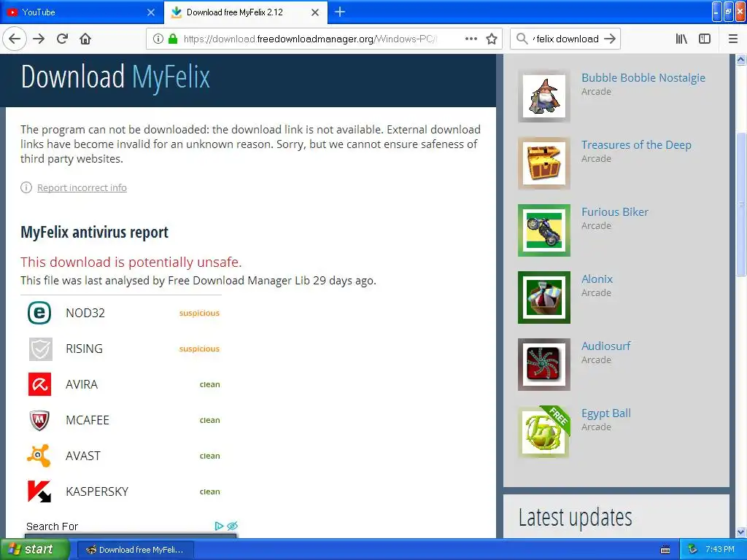Click the page scrollbar up arrow

(x=741, y=60)
